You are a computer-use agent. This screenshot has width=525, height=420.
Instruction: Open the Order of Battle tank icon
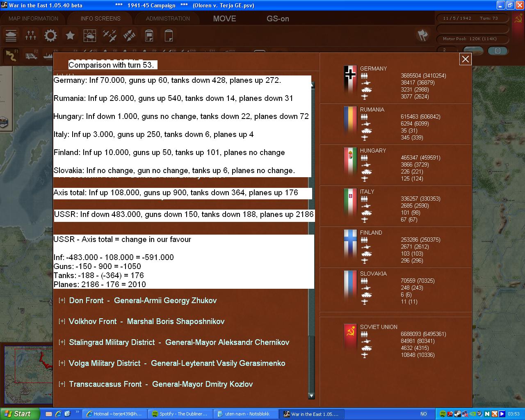coord(11,36)
